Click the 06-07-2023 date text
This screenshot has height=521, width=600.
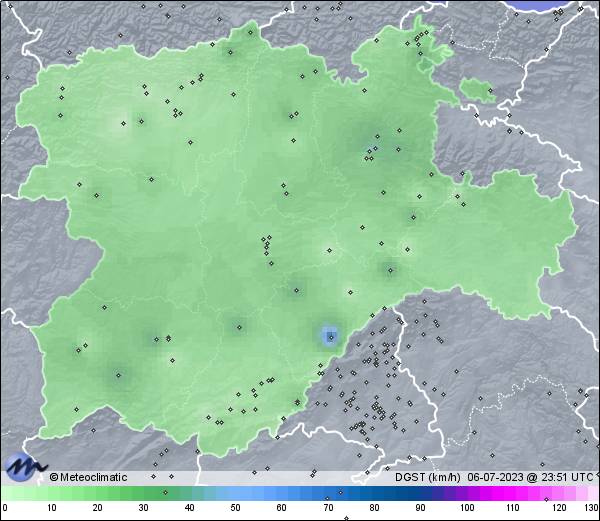pyautogui.click(x=495, y=477)
